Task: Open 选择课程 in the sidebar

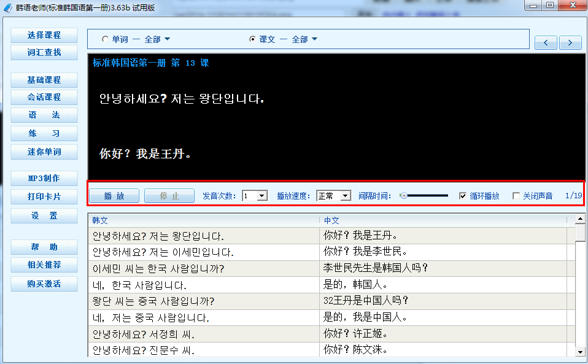Action: pyautogui.click(x=44, y=35)
